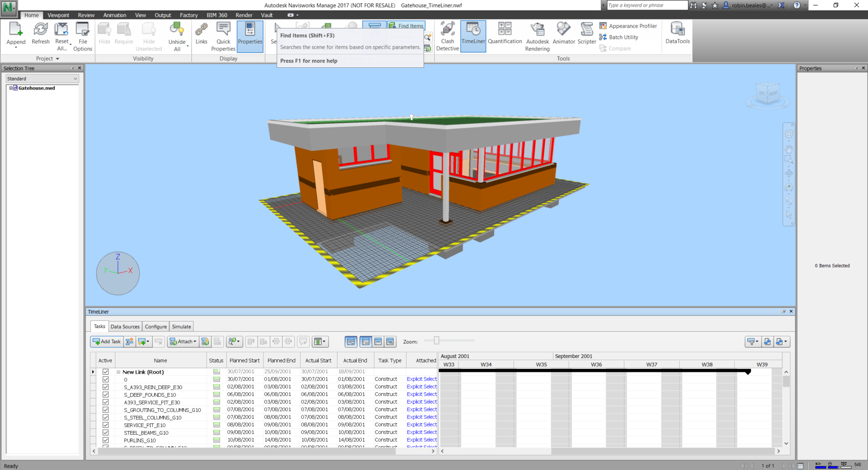The width and height of the screenshot is (868, 470).
Task: Open the Quantification tool
Action: point(505,34)
